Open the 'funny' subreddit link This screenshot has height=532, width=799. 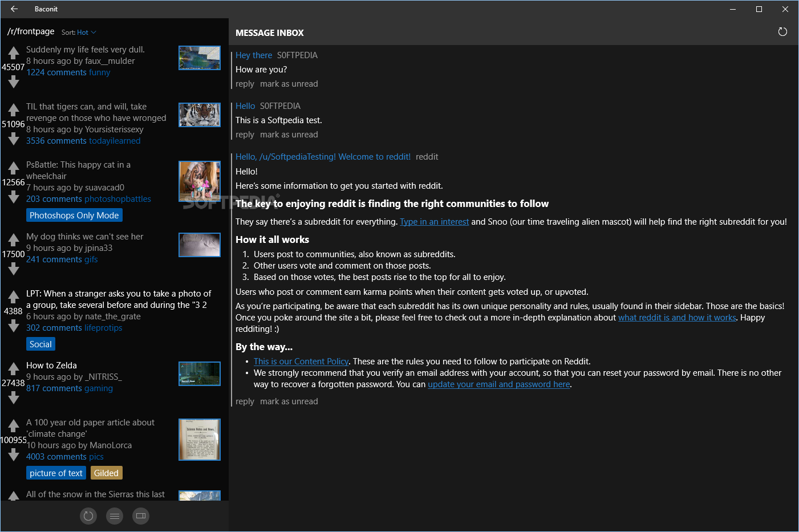[x=99, y=72]
